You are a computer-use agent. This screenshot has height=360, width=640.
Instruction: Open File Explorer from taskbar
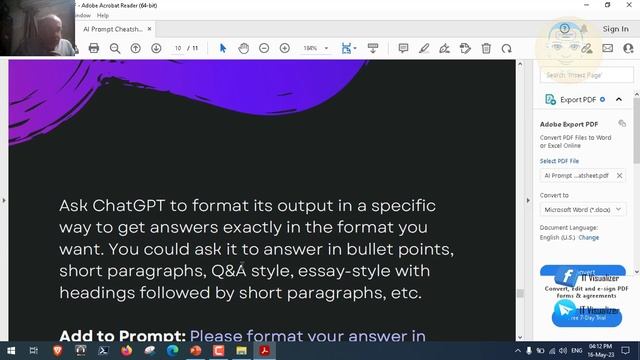pyautogui.click(x=242, y=351)
